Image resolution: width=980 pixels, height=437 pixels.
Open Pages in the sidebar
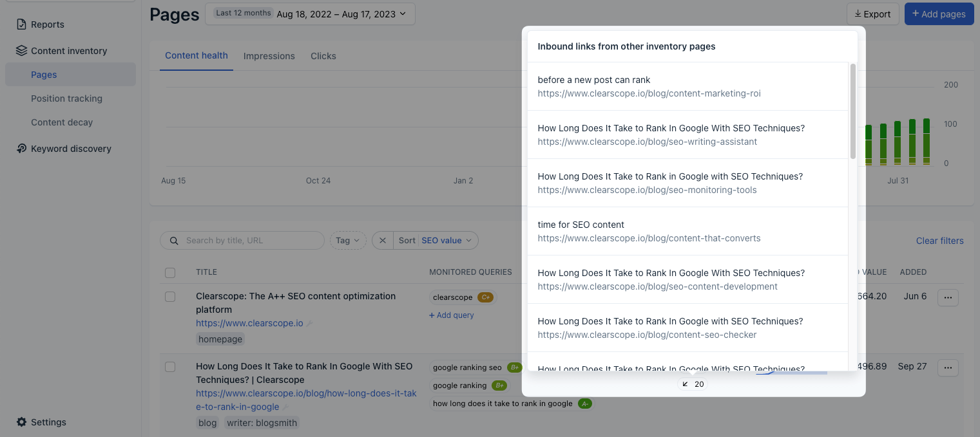70,75
